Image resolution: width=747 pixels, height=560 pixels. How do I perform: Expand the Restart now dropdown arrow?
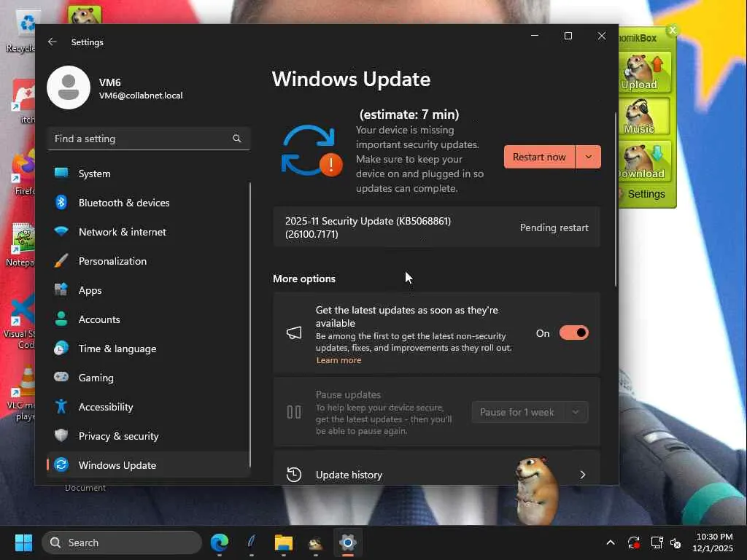(589, 157)
